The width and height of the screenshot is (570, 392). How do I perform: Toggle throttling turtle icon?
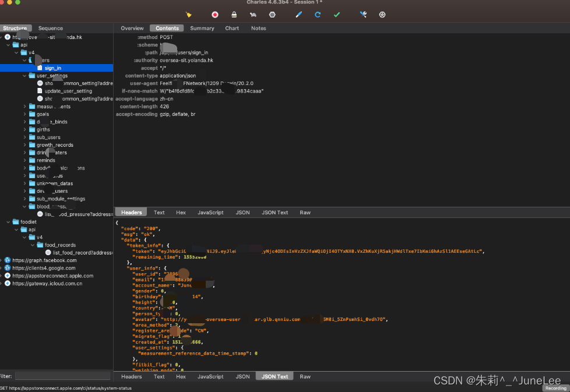point(253,15)
